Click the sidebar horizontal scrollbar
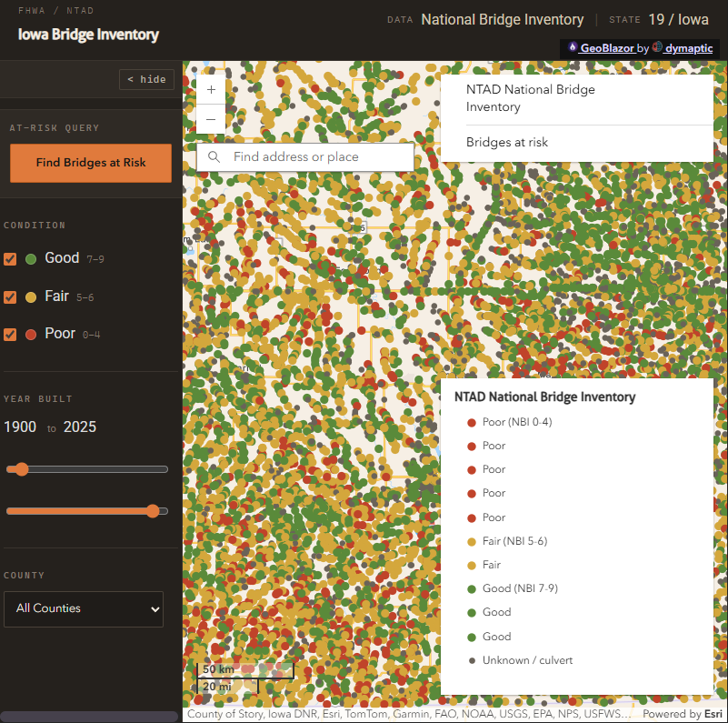 click(89, 717)
